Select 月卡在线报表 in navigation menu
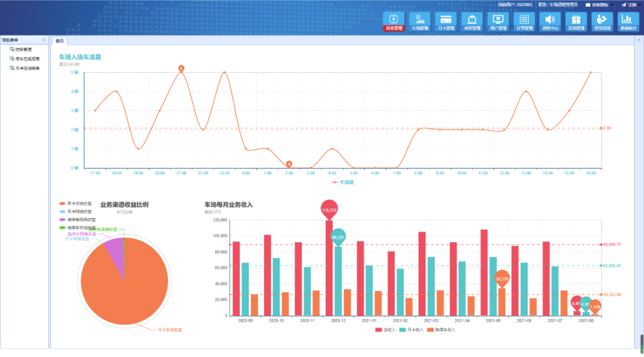 [x=27, y=68]
